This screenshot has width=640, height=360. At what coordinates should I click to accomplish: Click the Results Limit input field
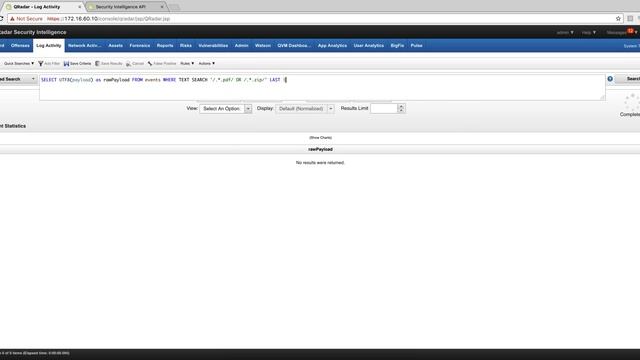click(x=384, y=109)
